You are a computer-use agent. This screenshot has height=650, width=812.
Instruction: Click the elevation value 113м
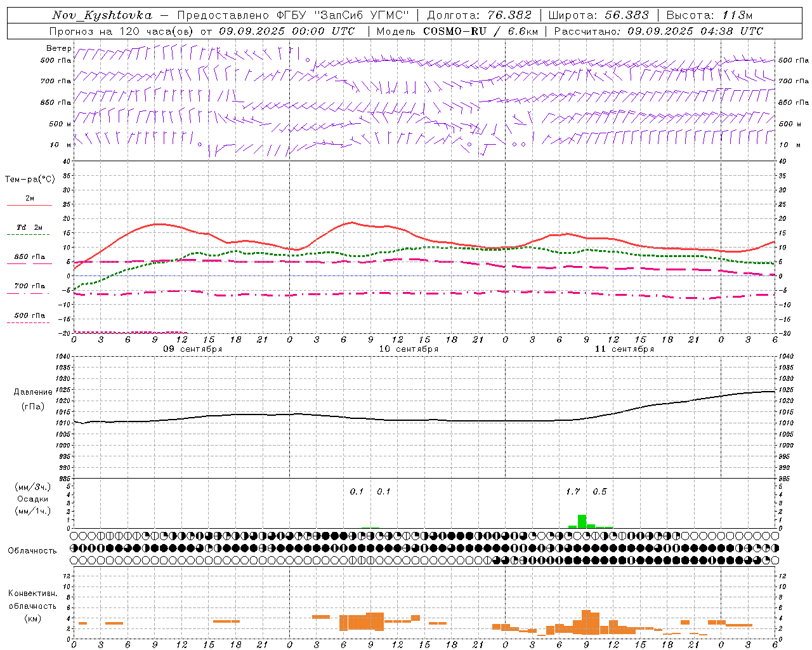pos(737,15)
